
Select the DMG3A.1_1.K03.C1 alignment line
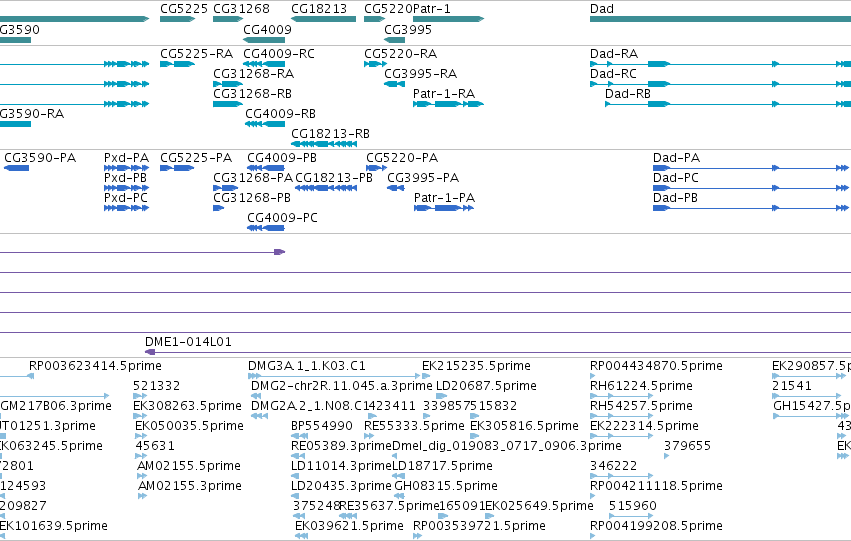(x=334, y=376)
